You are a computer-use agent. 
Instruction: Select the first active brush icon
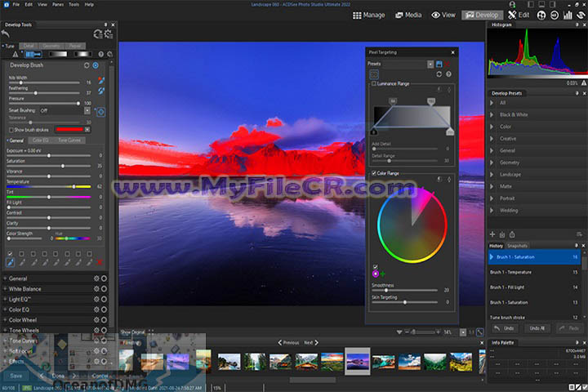10,262
